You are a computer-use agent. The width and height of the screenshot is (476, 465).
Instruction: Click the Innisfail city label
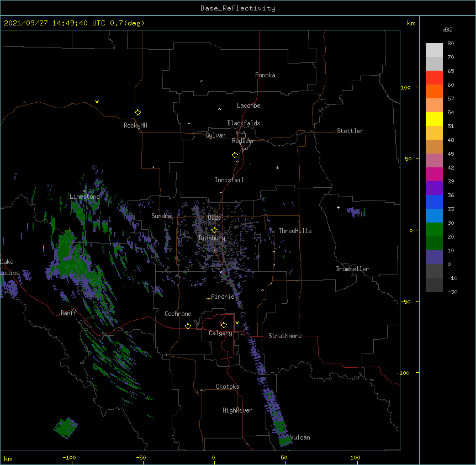click(229, 180)
